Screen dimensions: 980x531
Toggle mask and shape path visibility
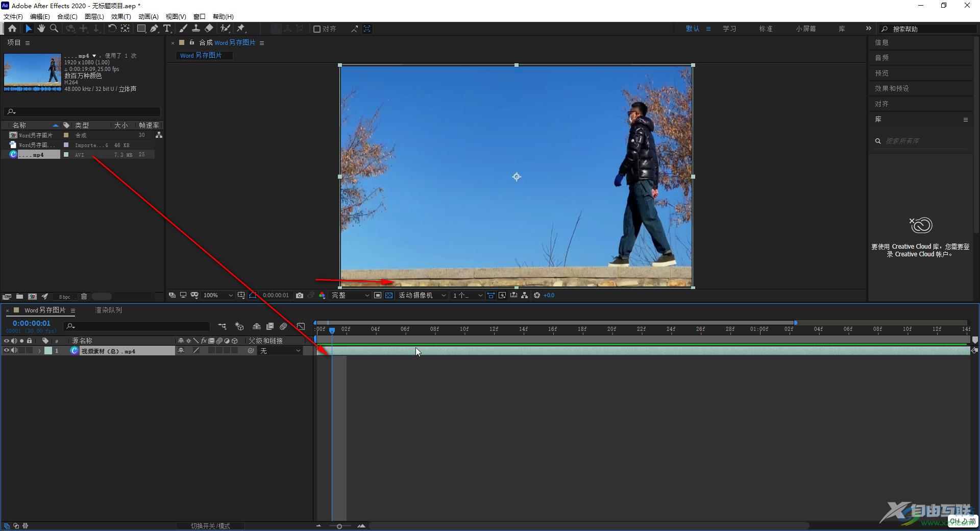[253, 296]
